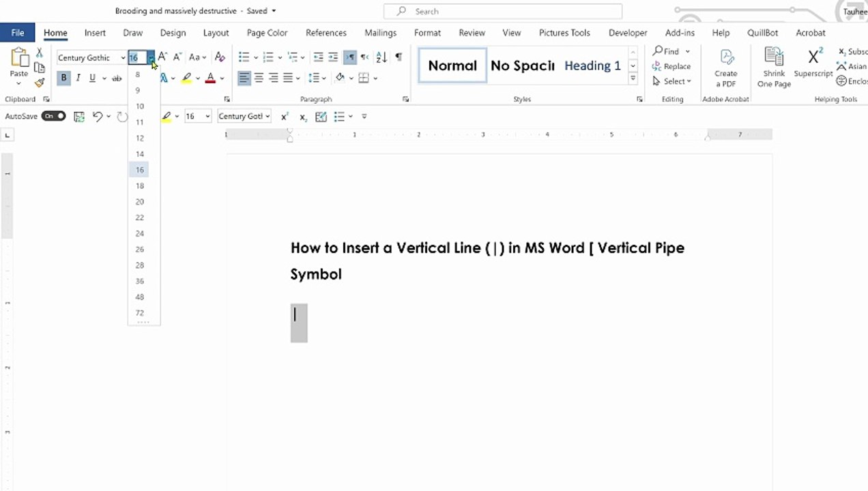
Task: Click the Search box in title bar
Action: [503, 12]
